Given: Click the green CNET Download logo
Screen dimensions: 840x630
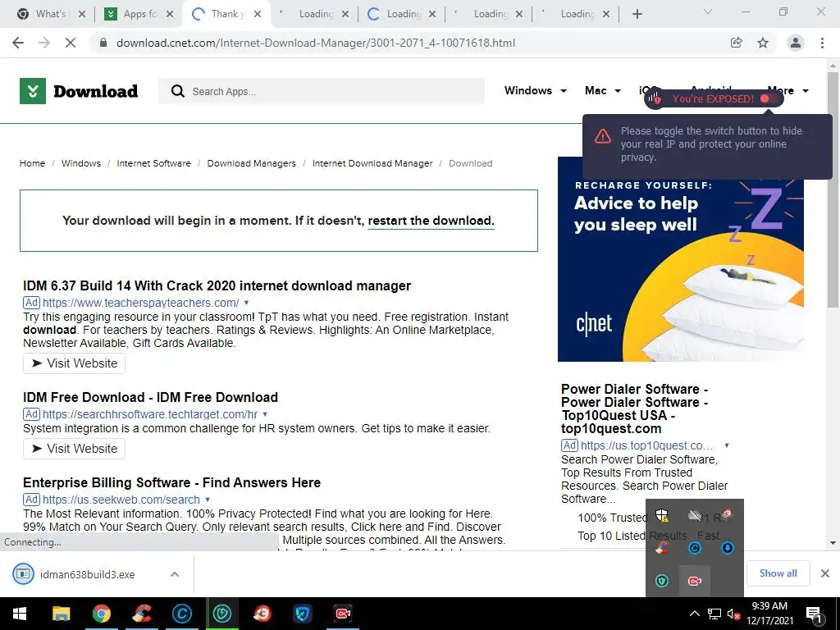Looking at the screenshot, I should (79, 91).
